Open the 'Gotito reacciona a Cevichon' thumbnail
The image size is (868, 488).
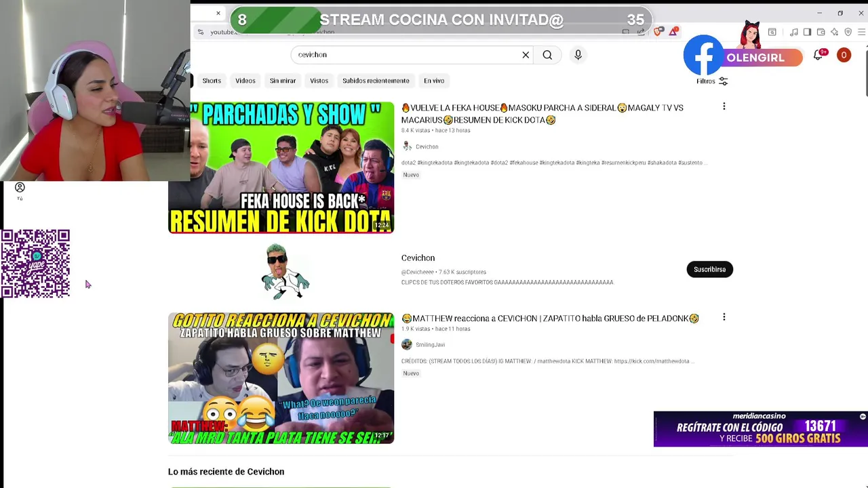point(281,378)
